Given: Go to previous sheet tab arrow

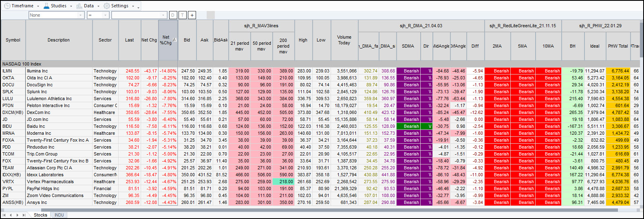Looking at the screenshot, I should click(x=11, y=215).
